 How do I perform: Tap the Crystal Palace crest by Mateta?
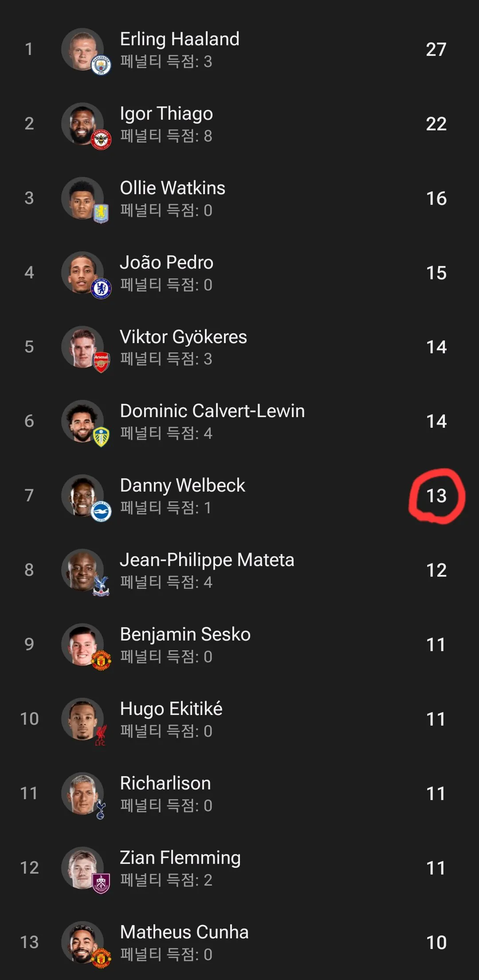click(x=101, y=586)
